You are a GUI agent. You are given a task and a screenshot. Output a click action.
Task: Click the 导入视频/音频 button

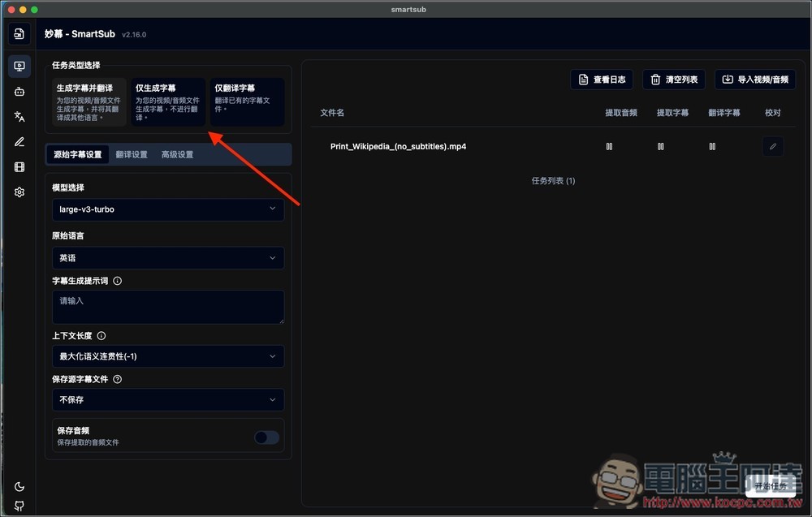(x=755, y=80)
